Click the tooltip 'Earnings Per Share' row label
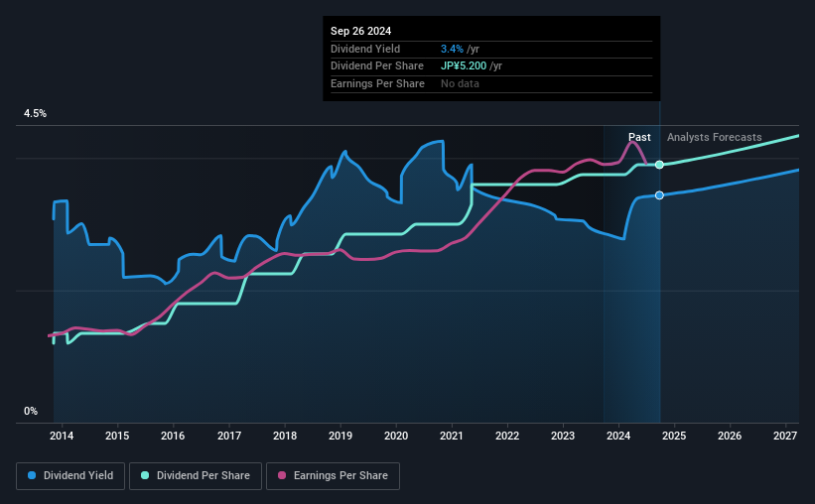 377,83
